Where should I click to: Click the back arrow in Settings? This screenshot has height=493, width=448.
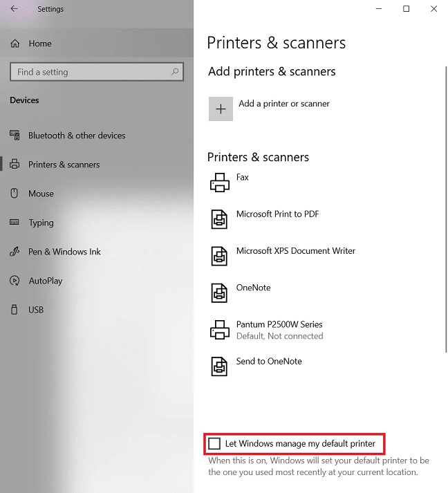tap(15, 8)
